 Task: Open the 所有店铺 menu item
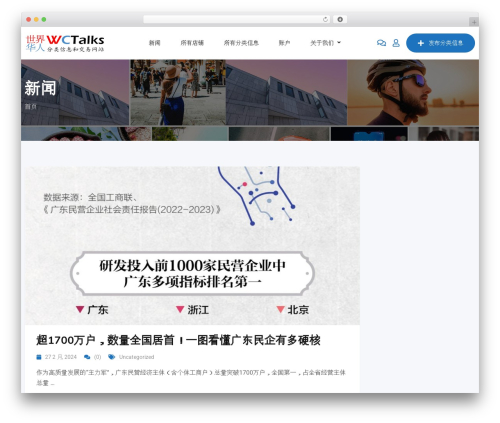point(192,43)
